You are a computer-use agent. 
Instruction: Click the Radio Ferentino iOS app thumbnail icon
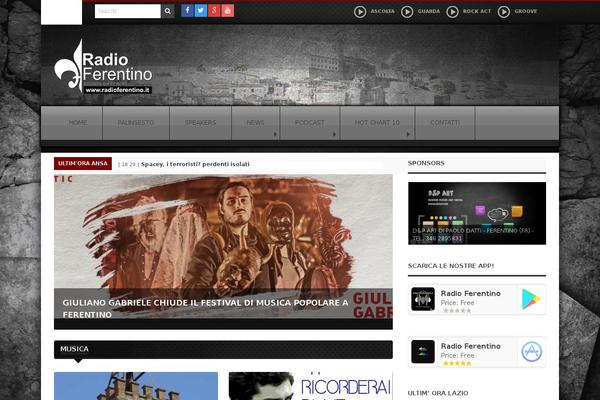[423, 351]
